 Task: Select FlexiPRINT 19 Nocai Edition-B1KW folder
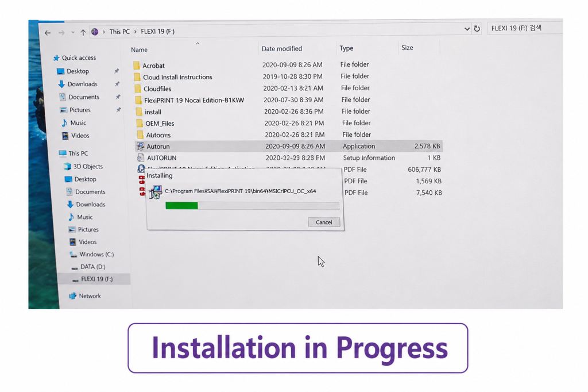coord(189,100)
